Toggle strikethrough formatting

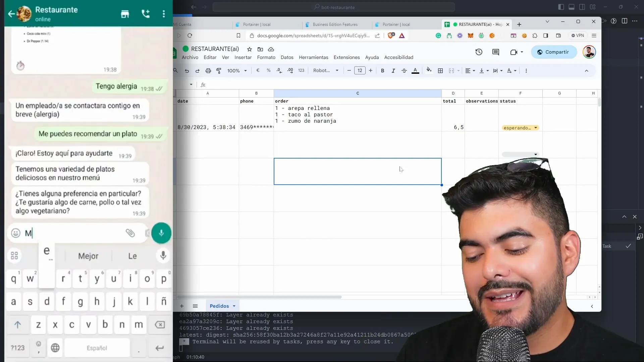pyautogui.click(x=404, y=71)
